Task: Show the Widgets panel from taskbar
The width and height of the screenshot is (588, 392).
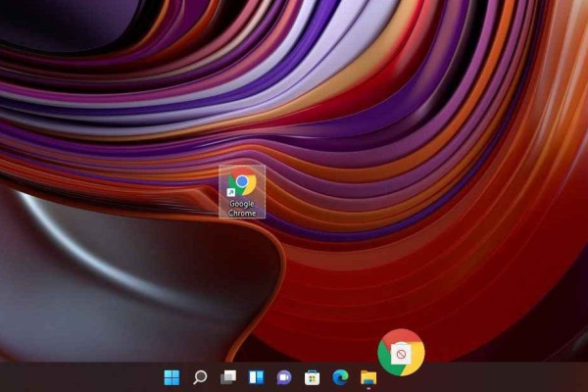Action: 256,377
